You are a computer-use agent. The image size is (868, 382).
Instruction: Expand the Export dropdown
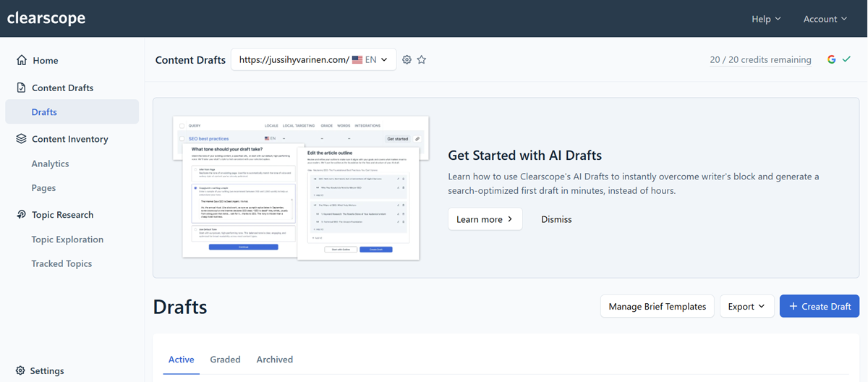coord(747,306)
